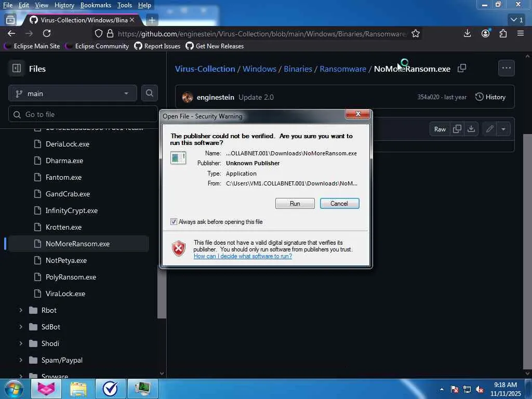Screen dimensions: 532x399
Task: Open the Tools menu
Action: (x=125, y=5)
